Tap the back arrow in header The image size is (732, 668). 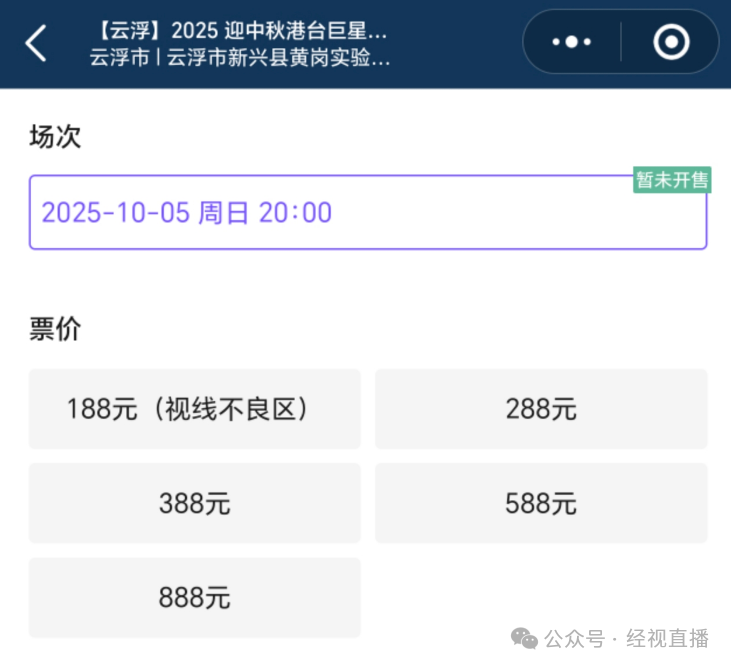(x=36, y=43)
